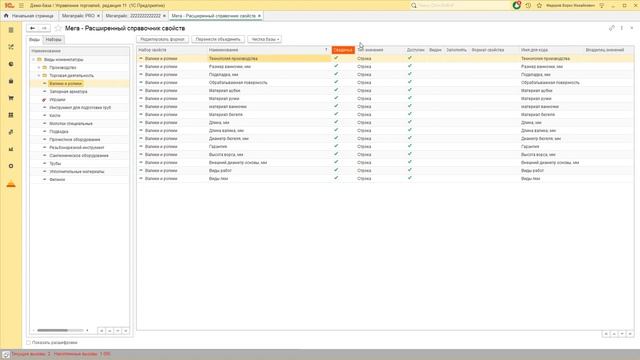The height and width of the screenshot is (360, 640).
Task: Switch to the Виды tab in the left panel
Action: 34,40
